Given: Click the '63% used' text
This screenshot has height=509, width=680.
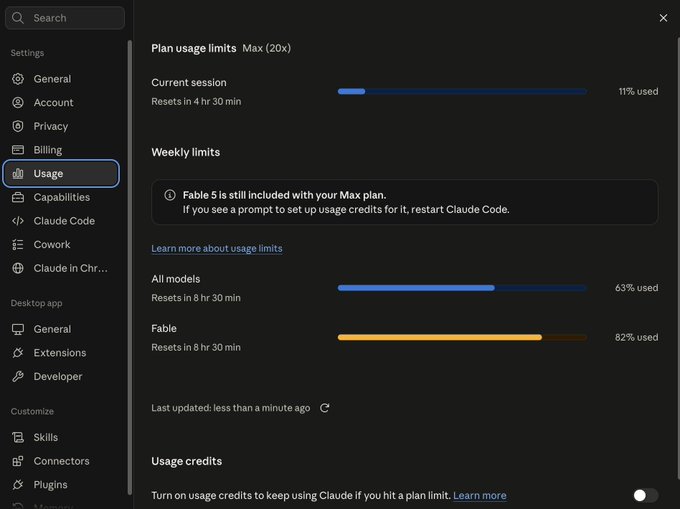Looking at the screenshot, I should coord(637,288).
